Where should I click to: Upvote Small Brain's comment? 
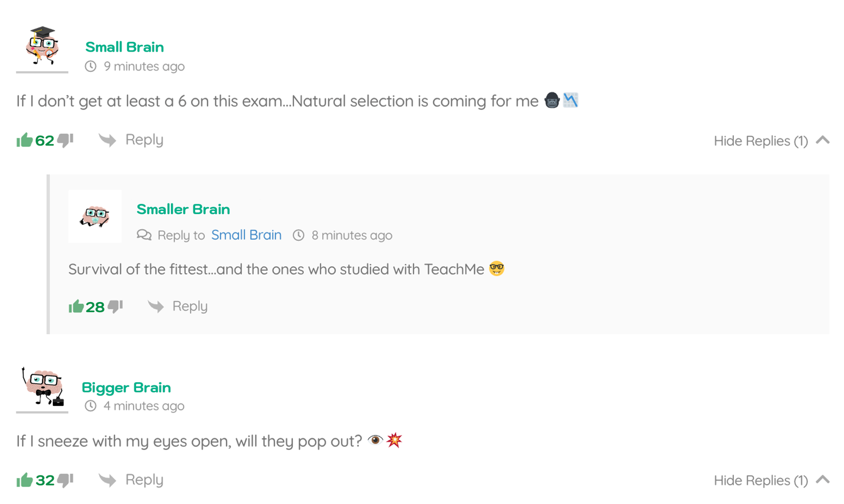pos(24,140)
